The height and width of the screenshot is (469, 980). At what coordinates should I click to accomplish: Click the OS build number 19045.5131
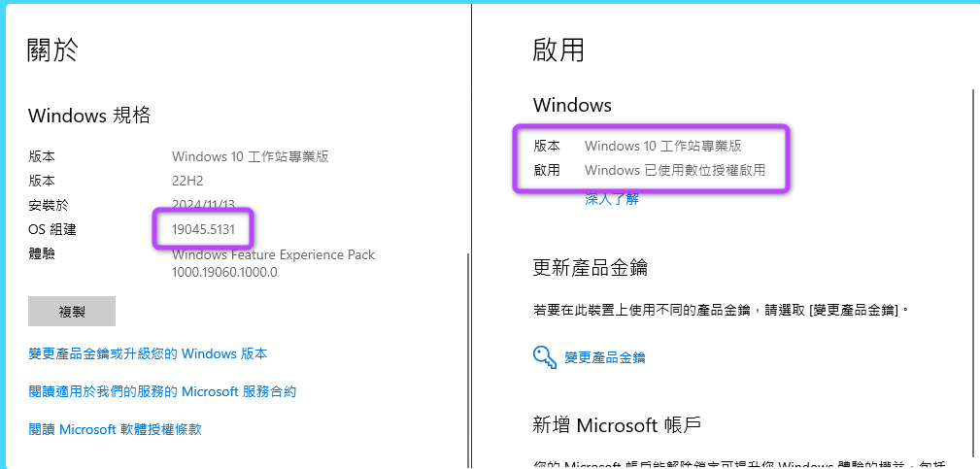tap(204, 230)
